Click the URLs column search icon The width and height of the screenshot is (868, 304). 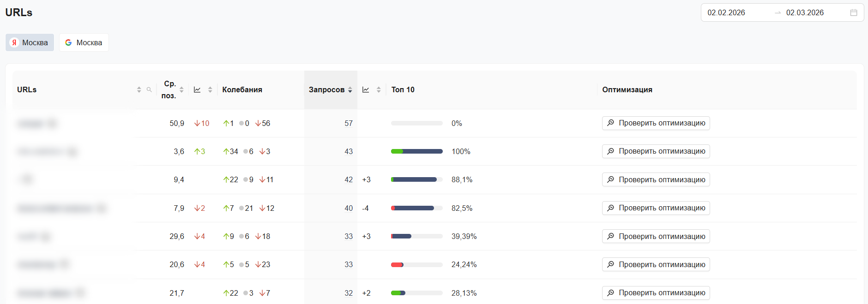(x=149, y=89)
